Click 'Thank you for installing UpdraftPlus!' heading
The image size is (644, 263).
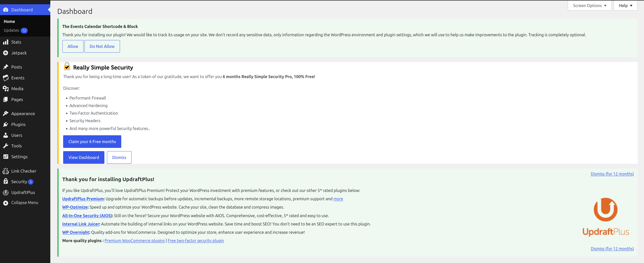108,179
